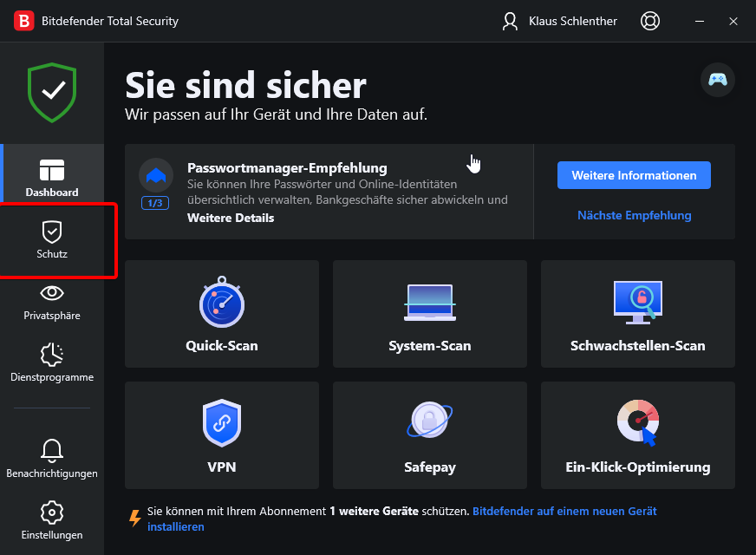This screenshot has height=555, width=756.
Task: Click the Bitdefender B logo
Action: pos(24,21)
